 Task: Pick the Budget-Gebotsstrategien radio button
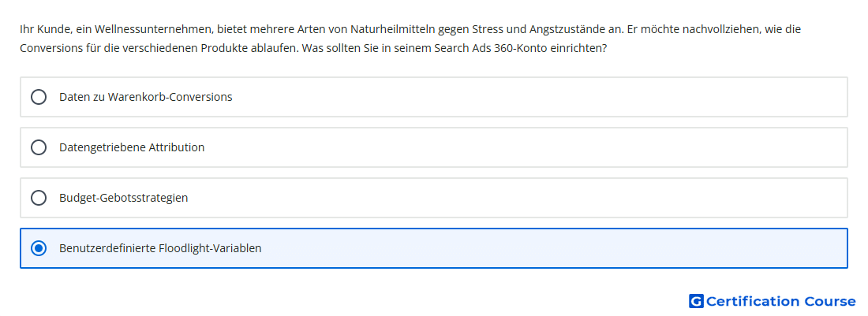tap(39, 198)
